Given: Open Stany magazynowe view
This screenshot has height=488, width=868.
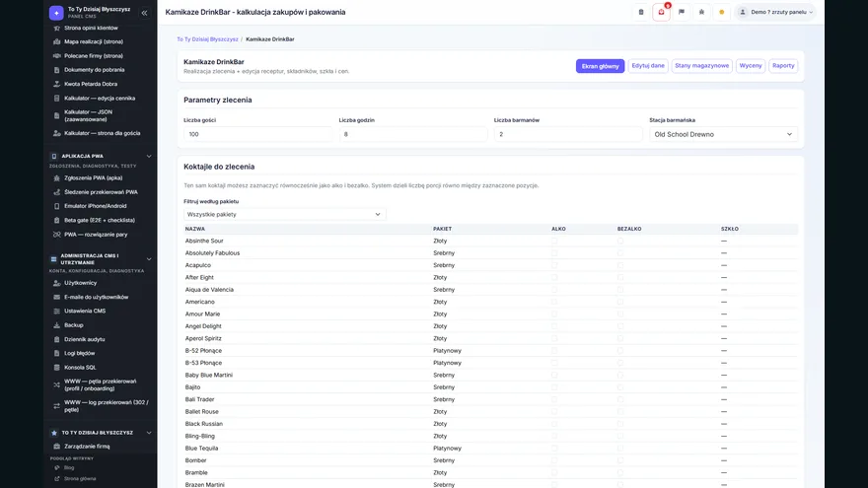Looking at the screenshot, I should point(702,66).
